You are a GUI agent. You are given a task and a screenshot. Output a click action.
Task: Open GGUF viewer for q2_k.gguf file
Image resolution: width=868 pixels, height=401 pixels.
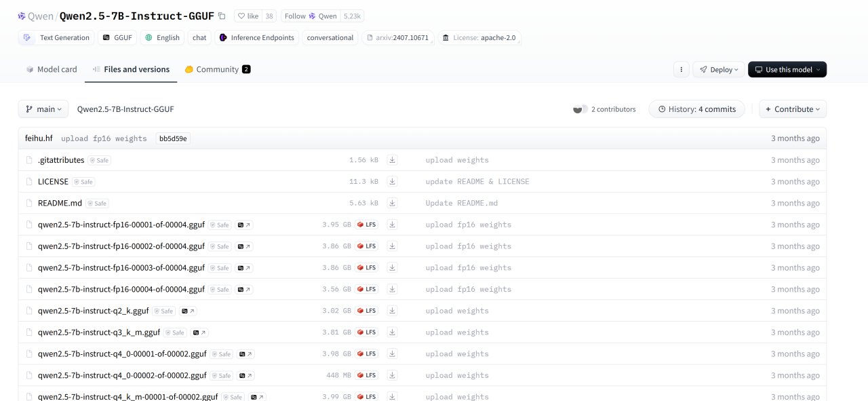[188, 311]
